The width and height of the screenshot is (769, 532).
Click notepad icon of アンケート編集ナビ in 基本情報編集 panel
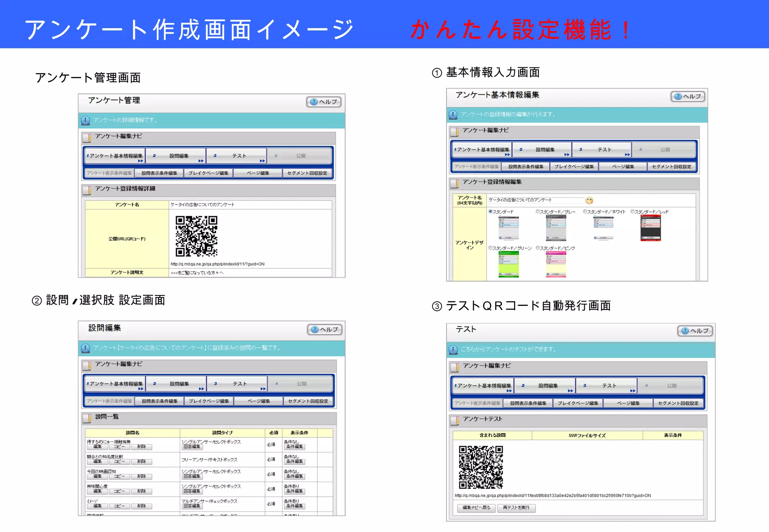[x=455, y=132]
